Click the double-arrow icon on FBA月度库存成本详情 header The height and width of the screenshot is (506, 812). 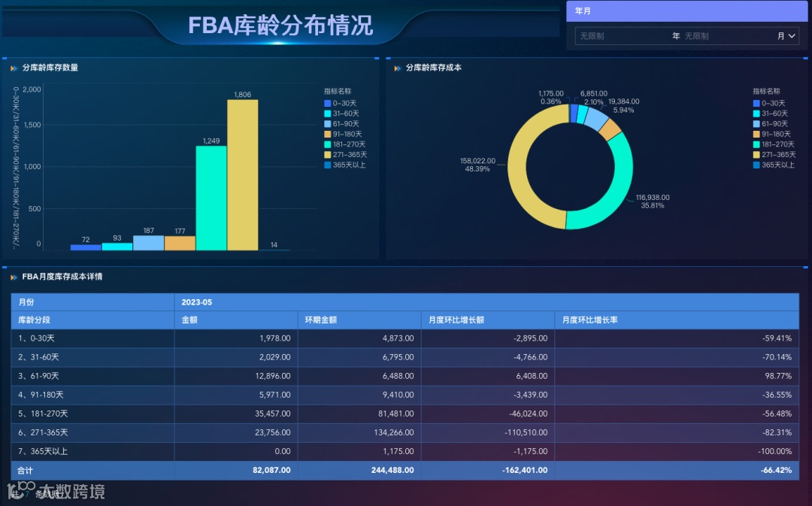pyautogui.click(x=15, y=277)
